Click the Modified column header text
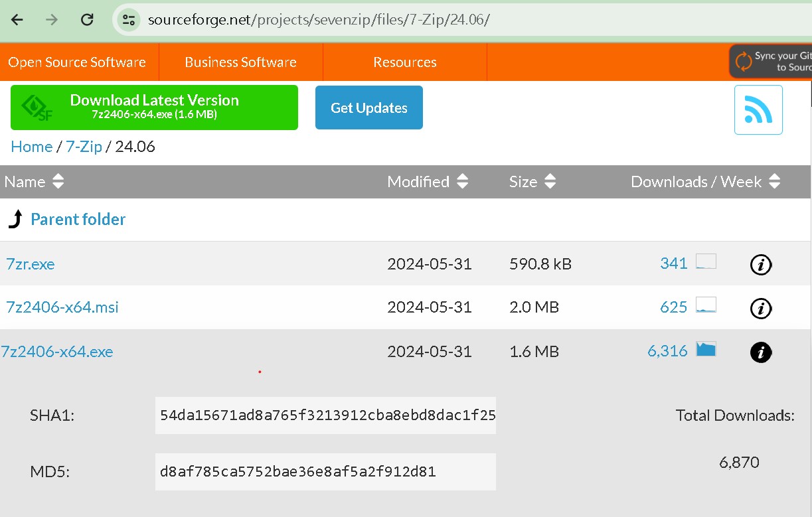Viewport: 812px width, 517px height. pyautogui.click(x=418, y=182)
